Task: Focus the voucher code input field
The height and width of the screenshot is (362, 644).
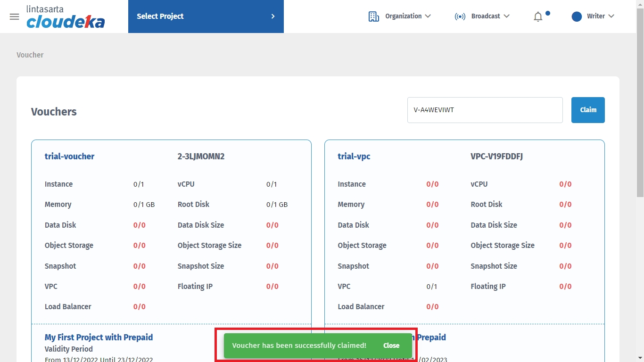Action: pos(485,110)
